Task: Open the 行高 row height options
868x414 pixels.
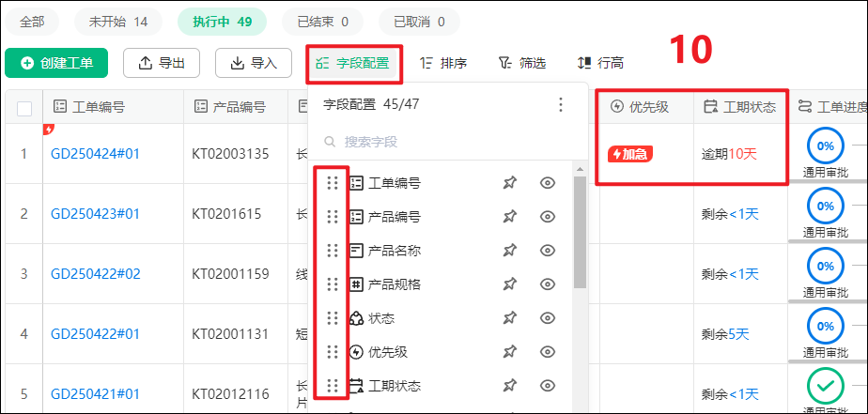Action: 600,63
